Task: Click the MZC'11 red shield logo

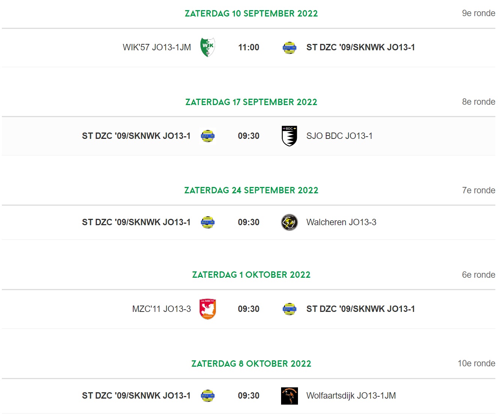Action: [208, 309]
